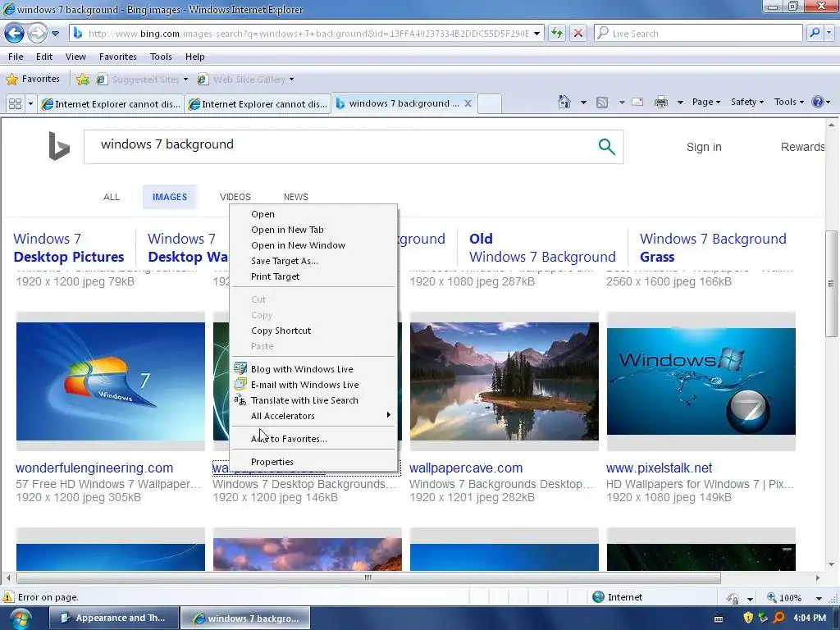The height and width of the screenshot is (630, 840).
Task: Click the orange search tray icon
Action: (x=779, y=618)
